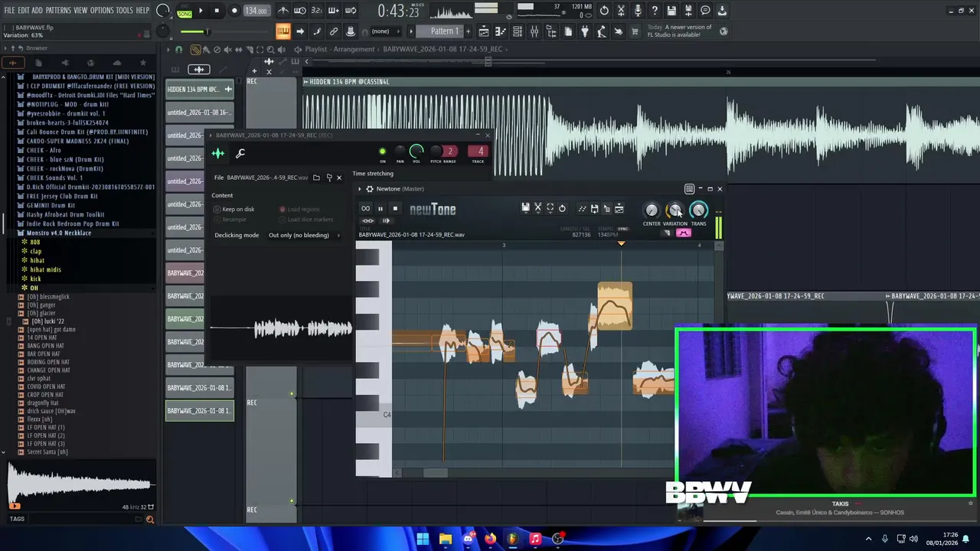Viewport: 980px width, 551px height.
Task: Open the EDIT menu
Action: pos(24,10)
